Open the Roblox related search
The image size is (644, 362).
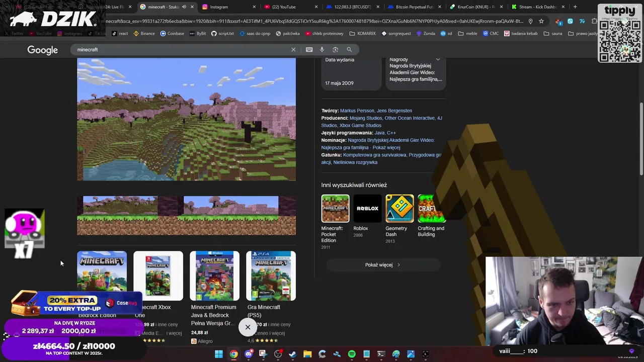367,217
